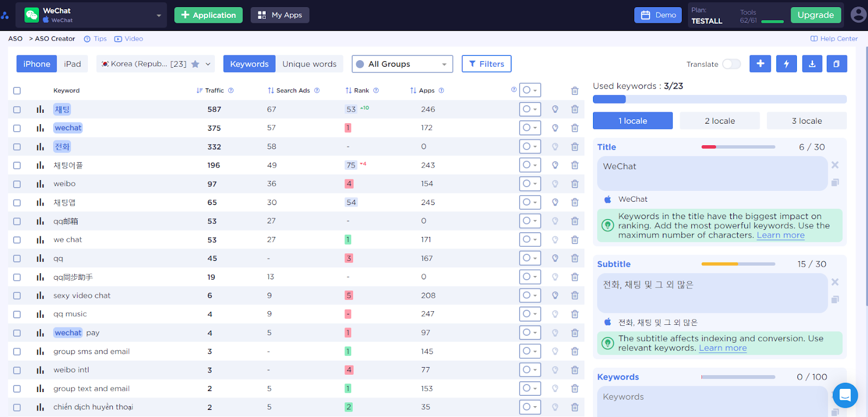Copy the Subtitle field text
The image size is (868, 417).
click(835, 299)
